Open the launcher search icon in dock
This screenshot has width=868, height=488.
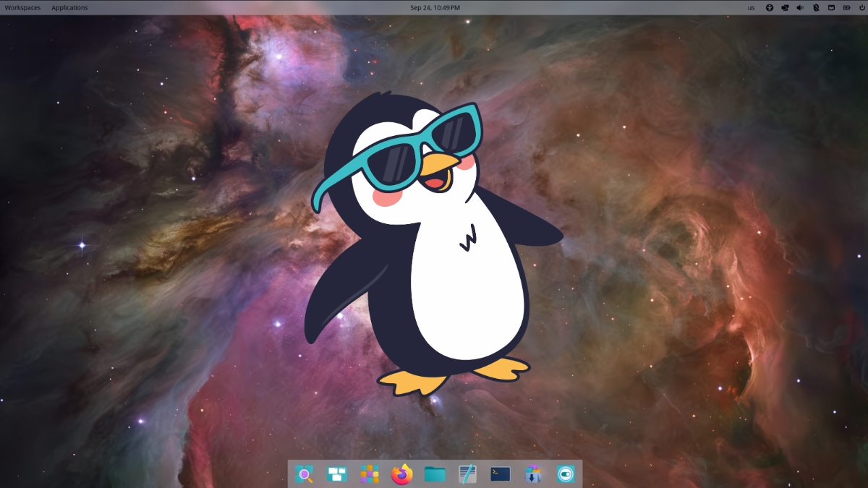(305, 474)
